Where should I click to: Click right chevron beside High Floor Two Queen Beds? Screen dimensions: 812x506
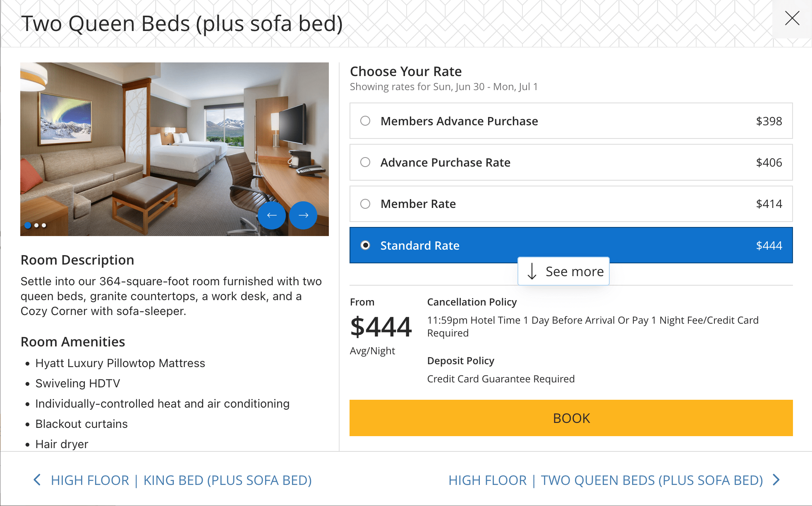[776, 480]
